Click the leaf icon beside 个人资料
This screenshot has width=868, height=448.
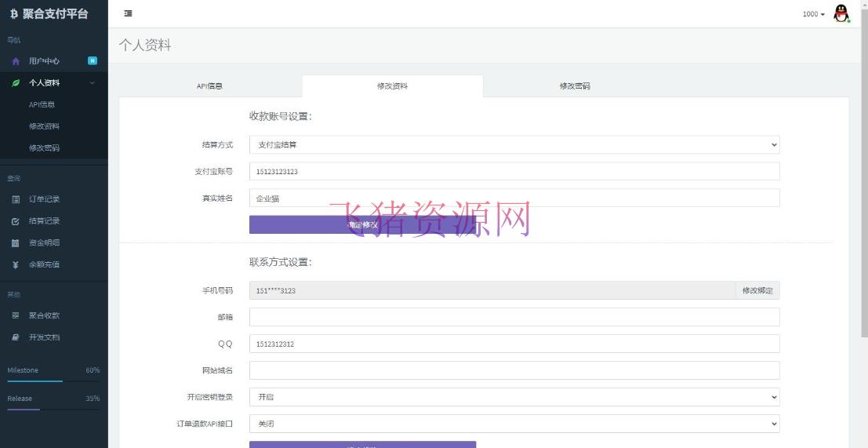point(16,82)
